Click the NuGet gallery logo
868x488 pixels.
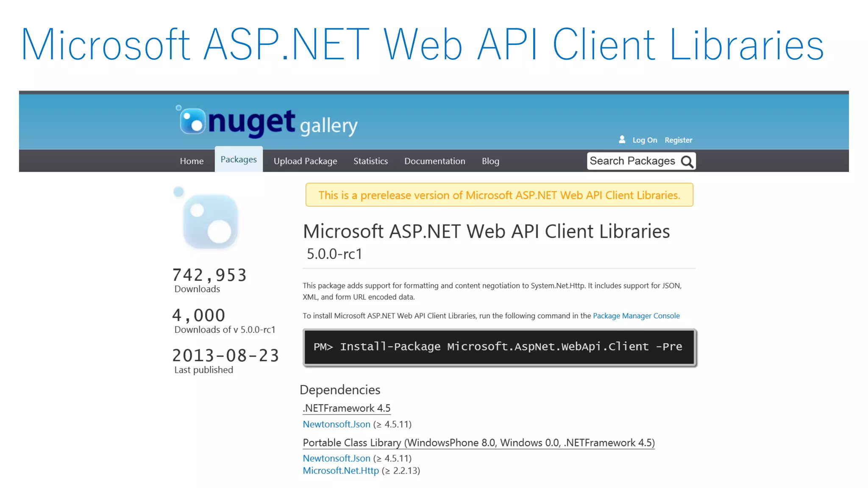[x=267, y=122]
